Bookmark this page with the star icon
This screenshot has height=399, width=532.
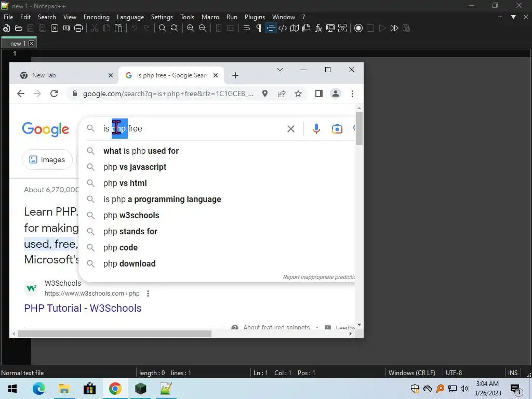(298, 94)
